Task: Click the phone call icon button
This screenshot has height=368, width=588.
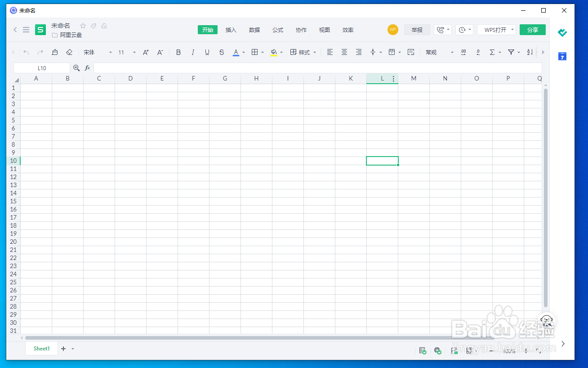Action: (443, 30)
